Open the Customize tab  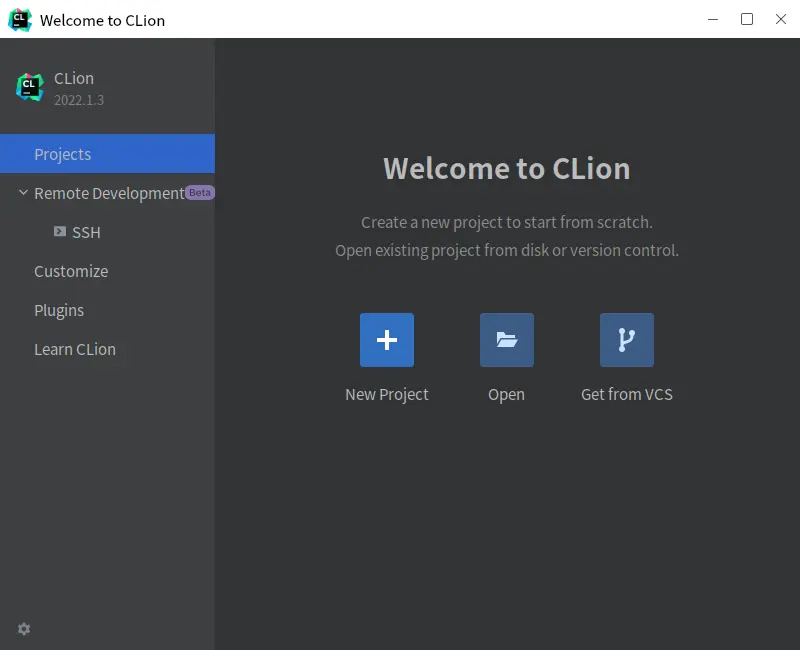71,271
